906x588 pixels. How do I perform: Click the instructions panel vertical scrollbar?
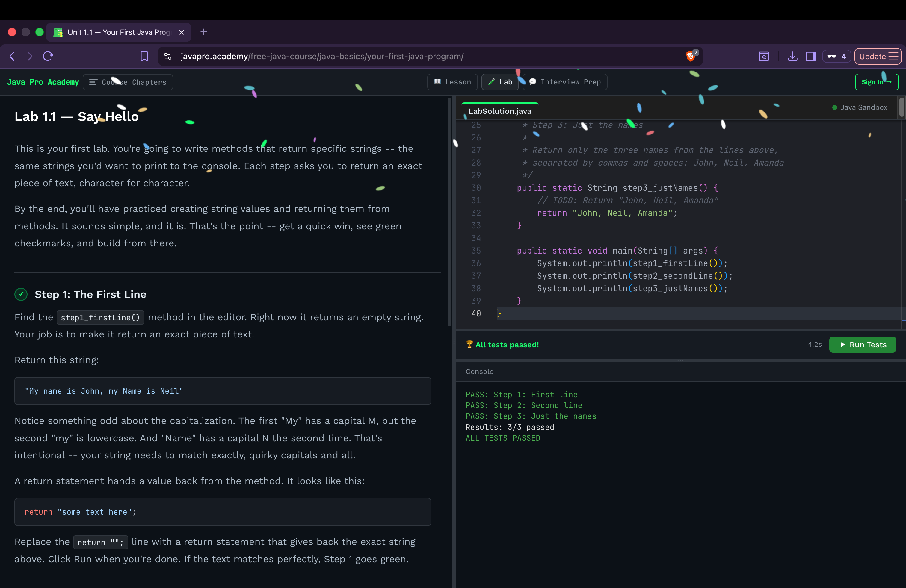pos(449,211)
